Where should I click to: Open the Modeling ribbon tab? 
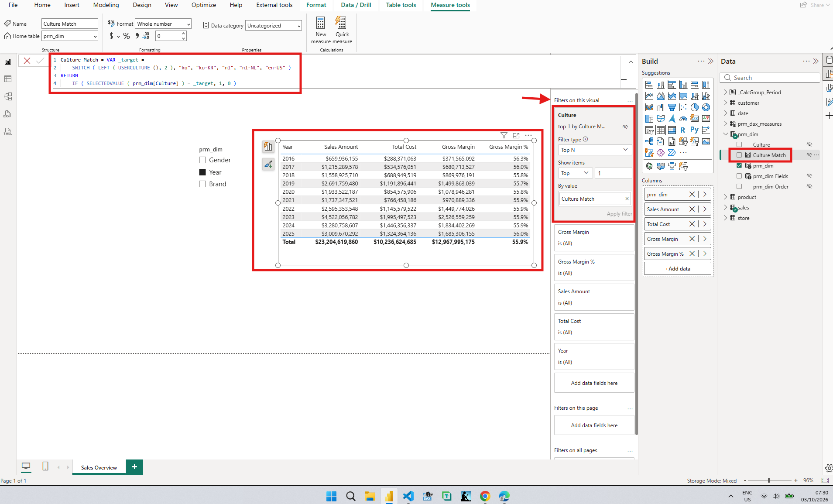tap(106, 5)
